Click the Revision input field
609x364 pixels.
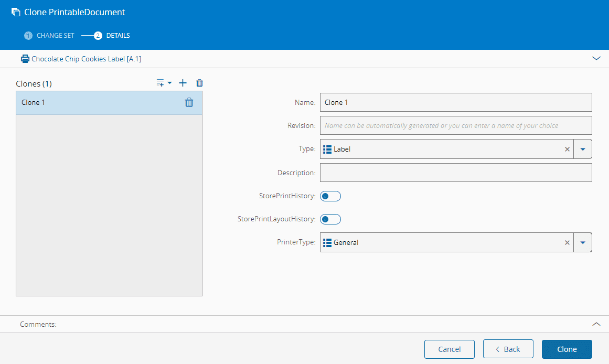455,126
